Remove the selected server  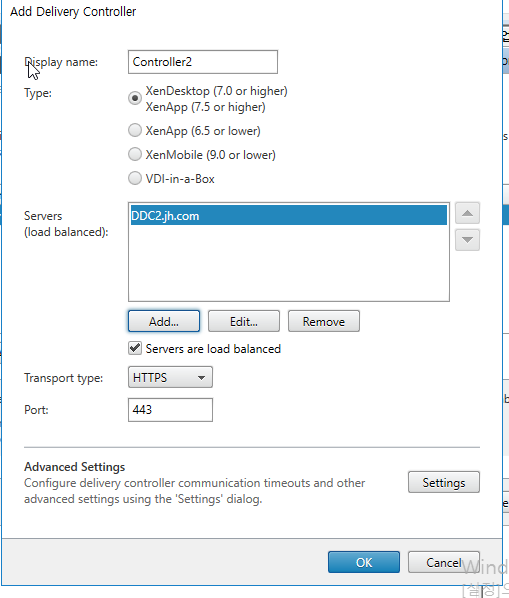coord(324,321)
